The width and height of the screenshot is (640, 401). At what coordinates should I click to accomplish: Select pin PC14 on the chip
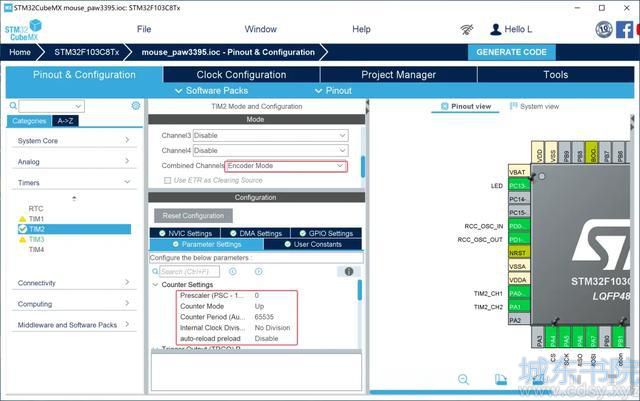point(519,199)
